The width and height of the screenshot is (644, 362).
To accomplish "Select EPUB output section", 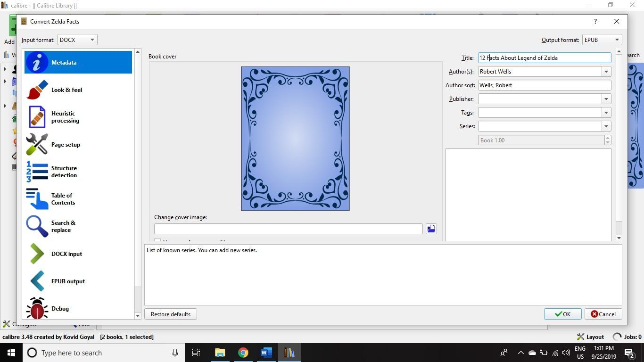I will click(x=78, y=281).
